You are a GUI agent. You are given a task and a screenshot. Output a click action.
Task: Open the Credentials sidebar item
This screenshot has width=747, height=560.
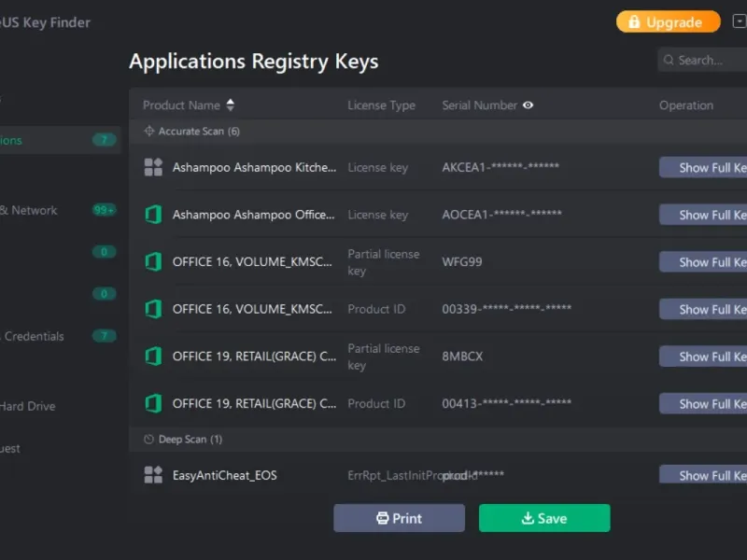coord(33,336)
